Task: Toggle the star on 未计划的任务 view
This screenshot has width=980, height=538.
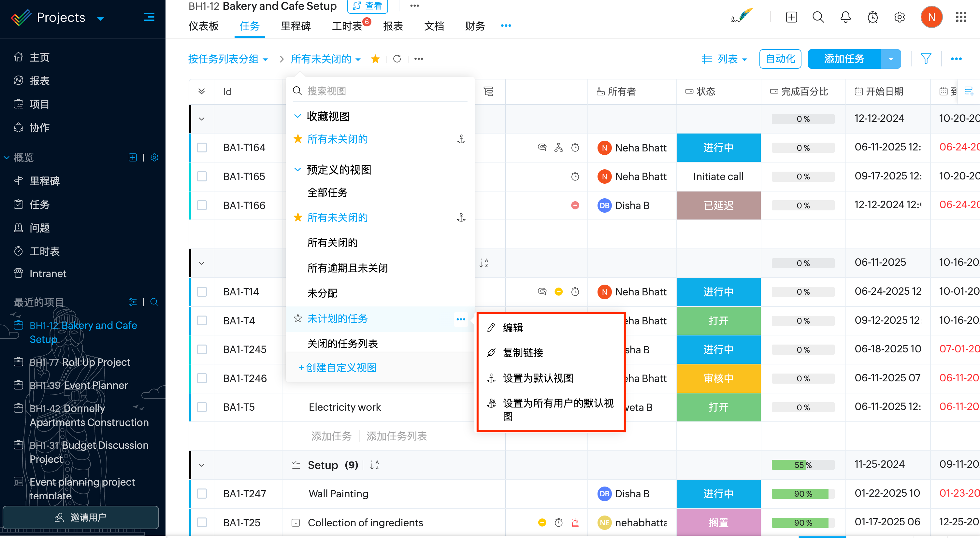Action: [298, 318]
